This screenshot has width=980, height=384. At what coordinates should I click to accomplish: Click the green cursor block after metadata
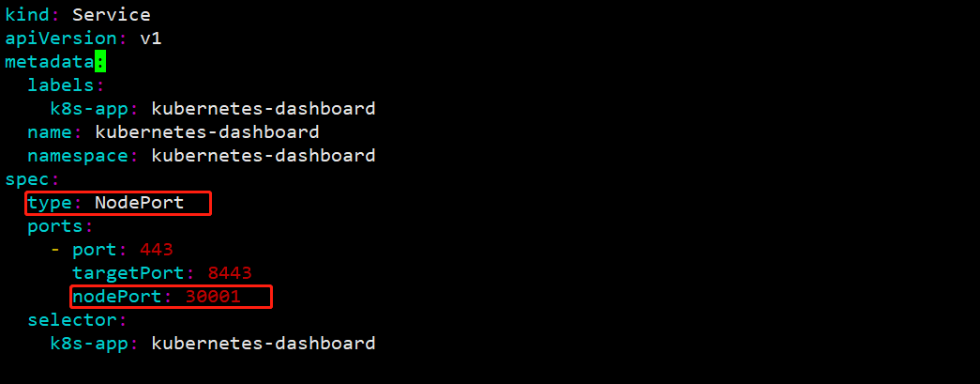tap(100, 62)
